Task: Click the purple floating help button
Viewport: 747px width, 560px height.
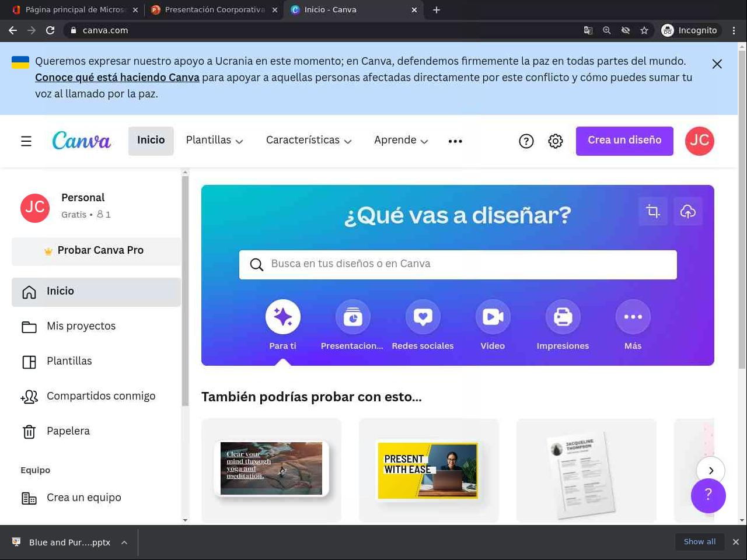Action: tap(708, 496)
